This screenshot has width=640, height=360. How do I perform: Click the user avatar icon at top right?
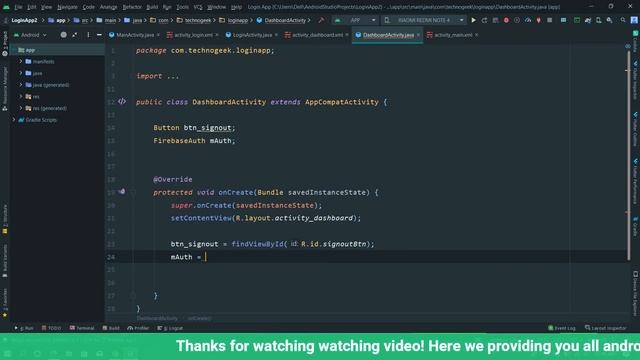click(634, 20)
